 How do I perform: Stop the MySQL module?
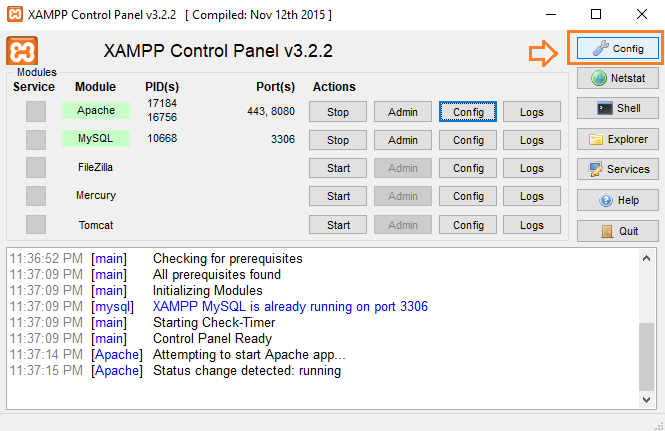pyautogui.click(x=338, y=140)
